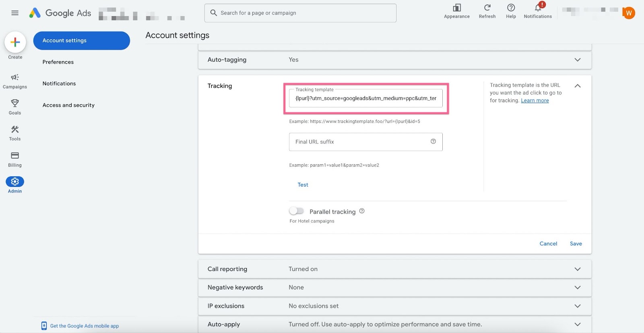This screenshot has width=644, height=333.
Task: Open Campaigns from the sidebar
Action: pos(15,81)
